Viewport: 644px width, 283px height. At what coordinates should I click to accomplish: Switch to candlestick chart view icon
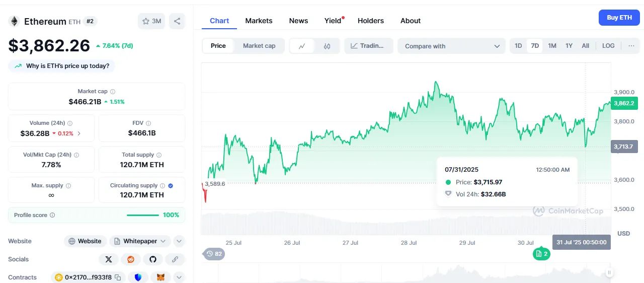point(327,46)
